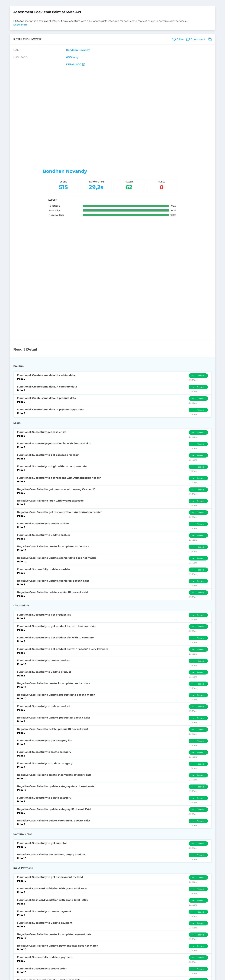Click the PASSED 62 card
Viewport: 225px width, 980px height.
tap(129, 185)
